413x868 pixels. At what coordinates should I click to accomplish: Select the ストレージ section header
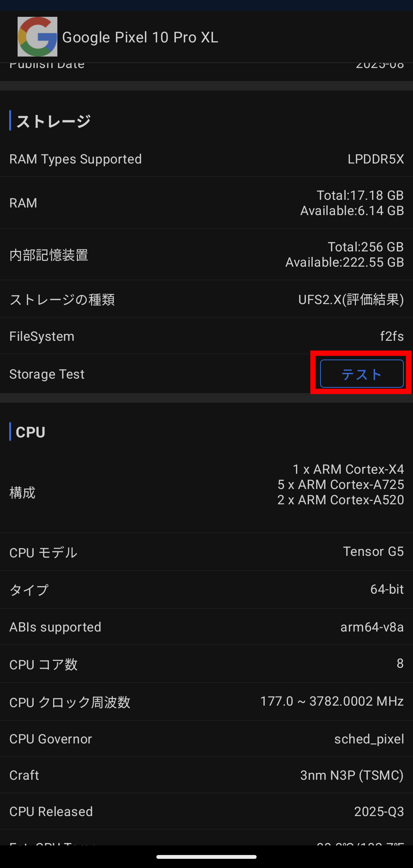click(54, 121)
